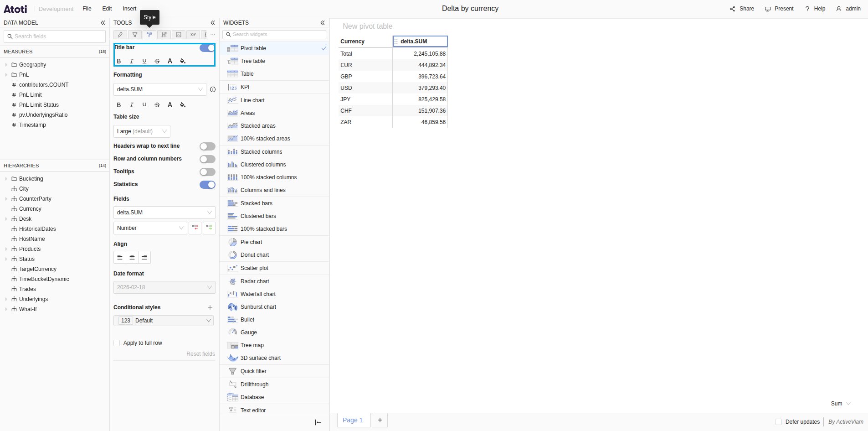Pick Title bar text color
This screenshot has height=431, width=868.
coord(170,61)
